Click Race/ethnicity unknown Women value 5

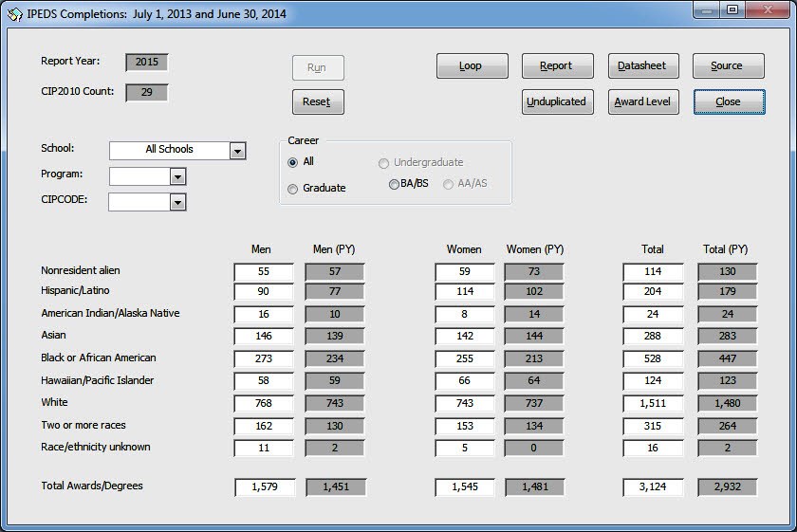pos(465,449)
